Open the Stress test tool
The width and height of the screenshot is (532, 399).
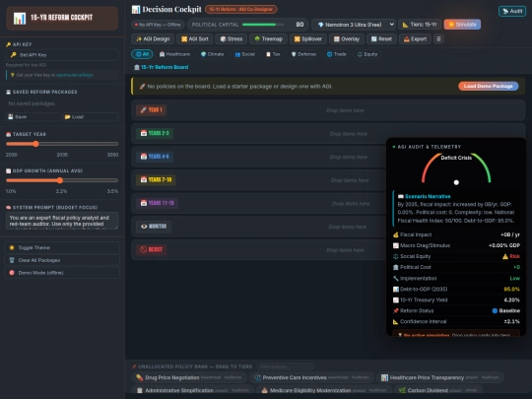pos(232,39)
